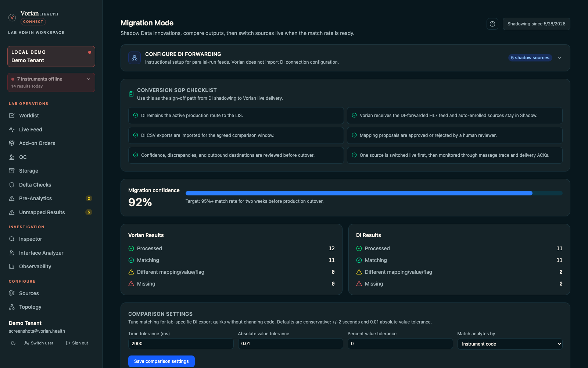Click Target: 95%+ match rate text
The image size is (588, 368).
click(x=254, y=201)
